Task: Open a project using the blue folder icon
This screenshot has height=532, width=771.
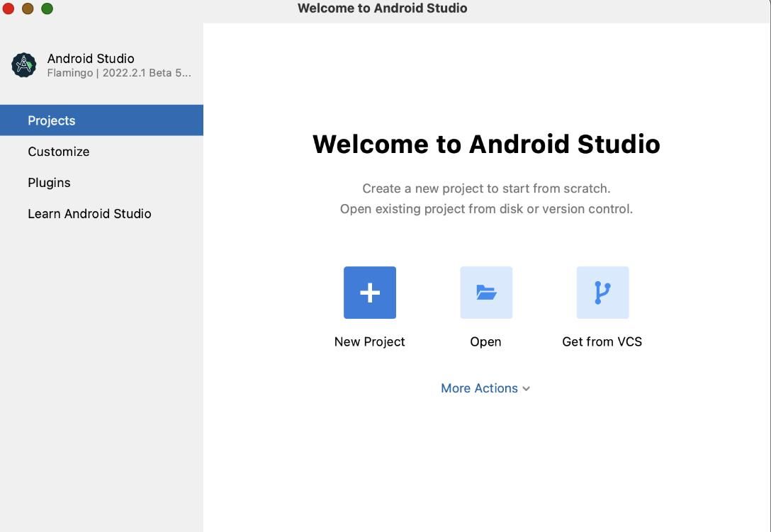Action: (485, 292)
